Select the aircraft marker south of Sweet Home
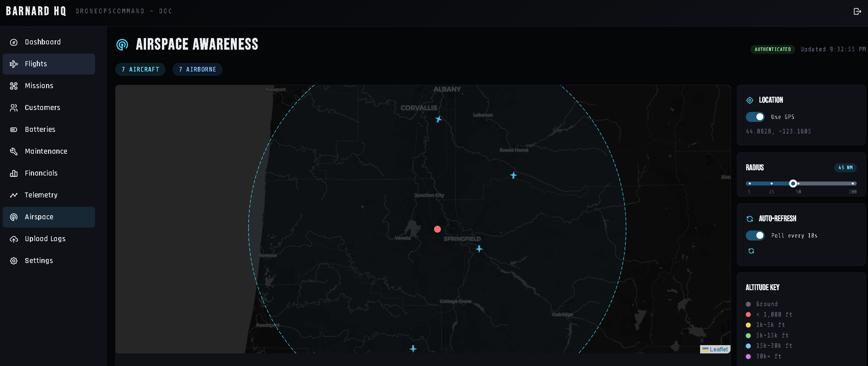Screen dimensions: 868x366 [513, 175]
